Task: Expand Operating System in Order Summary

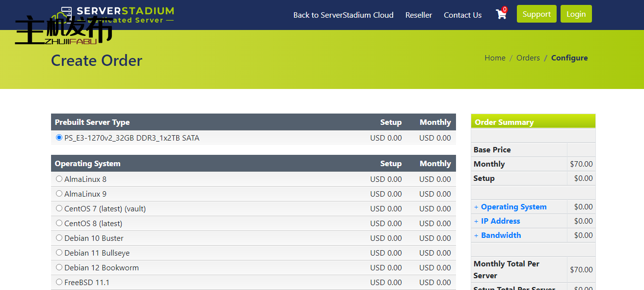Action: (513, 207)
